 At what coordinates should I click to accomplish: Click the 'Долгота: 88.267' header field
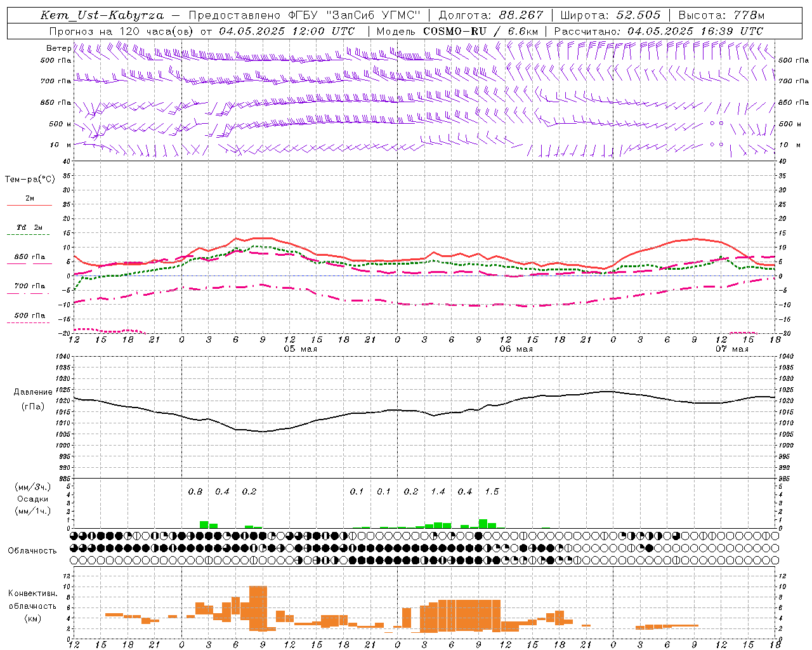tap(491, 15)
